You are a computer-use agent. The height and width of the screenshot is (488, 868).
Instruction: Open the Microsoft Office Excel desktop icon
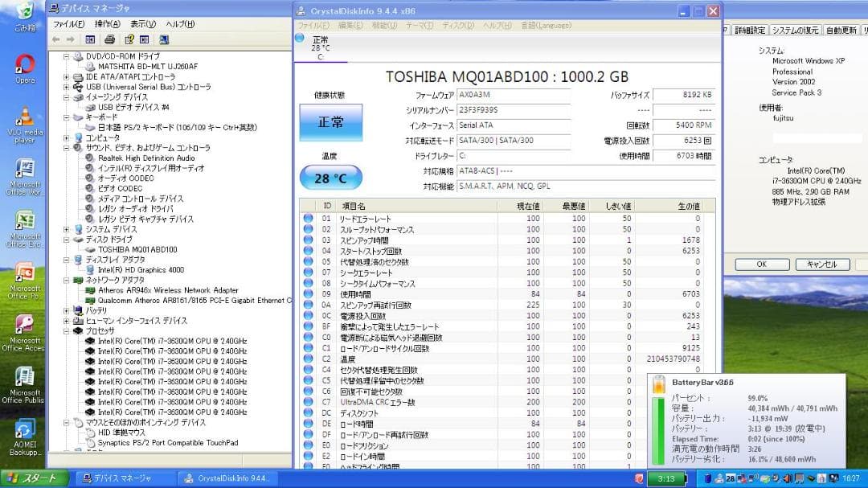click(x=24, y=229)
